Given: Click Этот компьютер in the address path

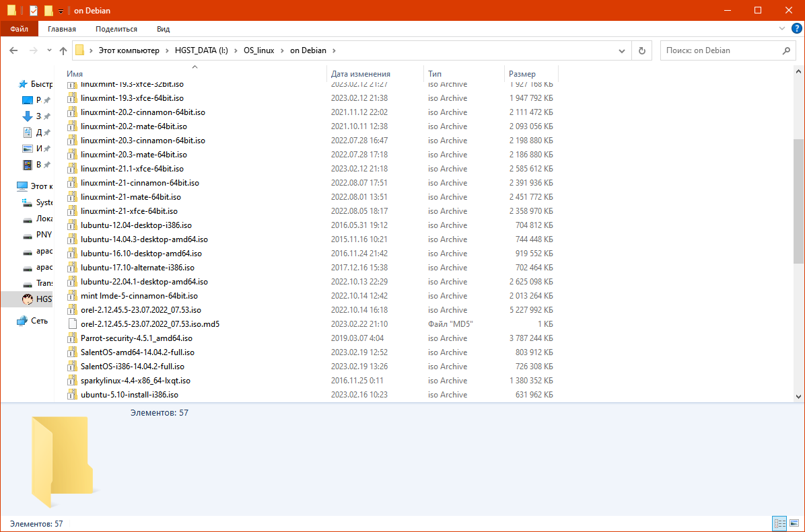Looking at the screenshot, I should pos(129,50).
